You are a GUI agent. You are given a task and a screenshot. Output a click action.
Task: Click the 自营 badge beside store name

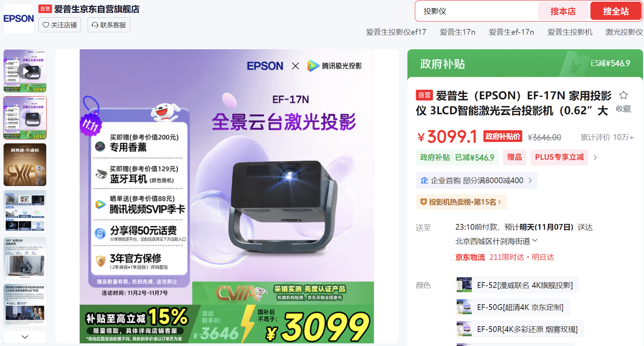click(45, 9)
